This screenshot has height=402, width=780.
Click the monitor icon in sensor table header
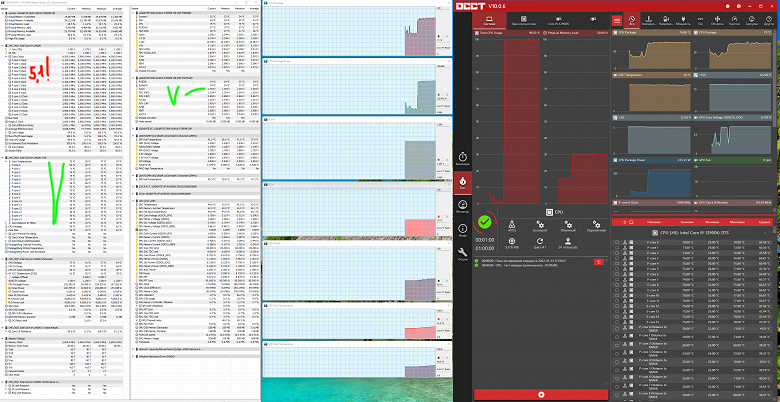coord(632,222)
